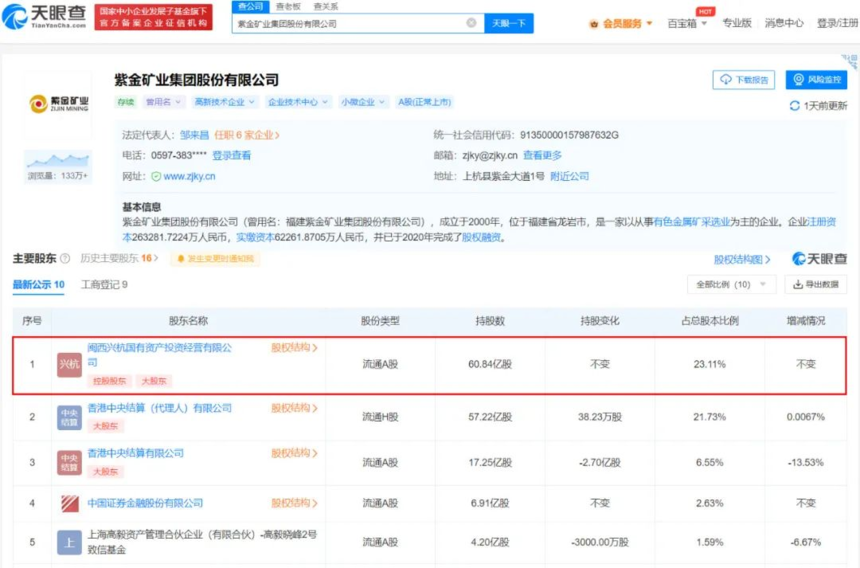
Task: Clear the search box with the X icon
Action: point(471,22)
